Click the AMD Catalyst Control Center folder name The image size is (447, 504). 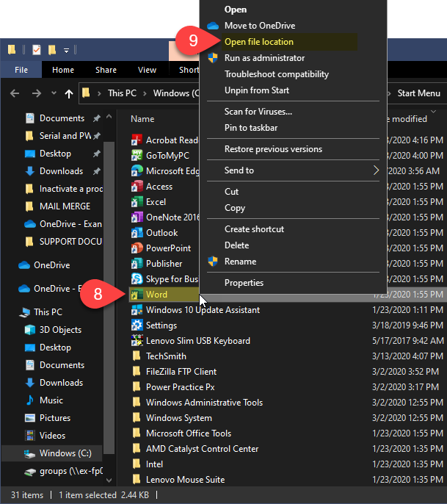202,449
